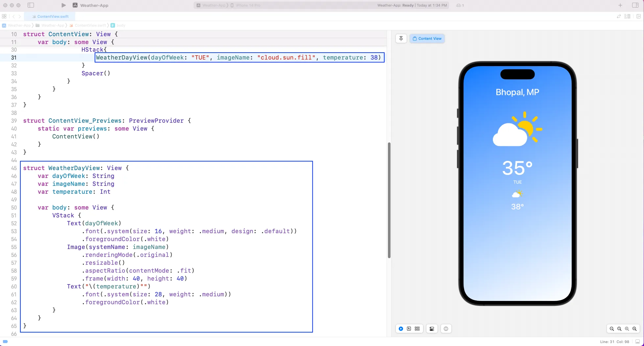Screen dimensions: 644x346
Task: Click the editor review changes arrows icon
Action: coord(619,16)
